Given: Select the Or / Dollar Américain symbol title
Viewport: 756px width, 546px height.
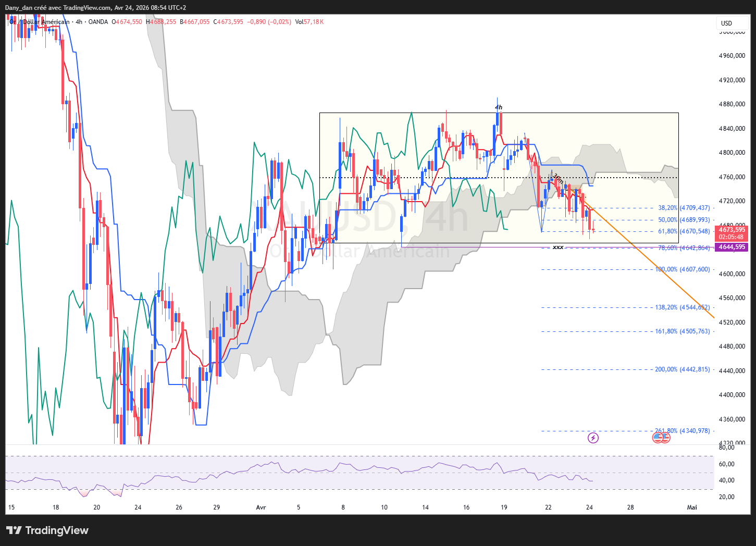Looking at the screenshot, I should [40, 22].
